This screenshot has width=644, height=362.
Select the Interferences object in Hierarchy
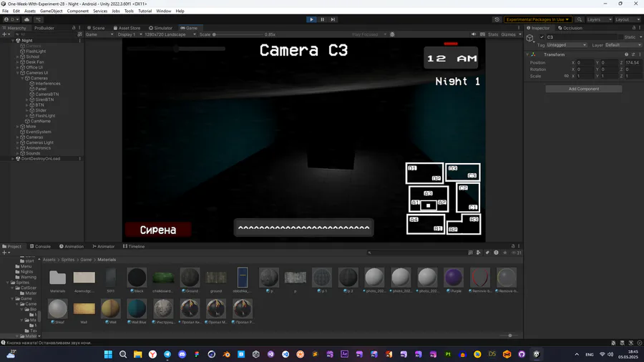[x=47, y=83]
